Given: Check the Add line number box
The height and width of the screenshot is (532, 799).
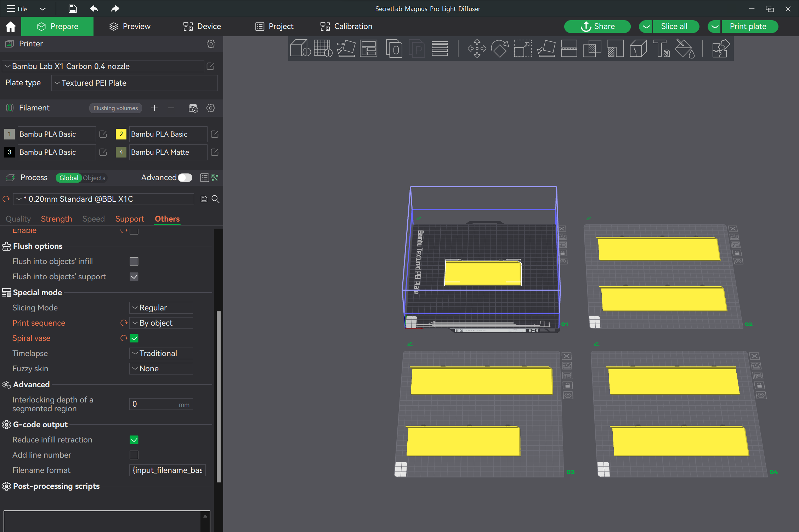Looking at the screenshot, I should (134, 455).
